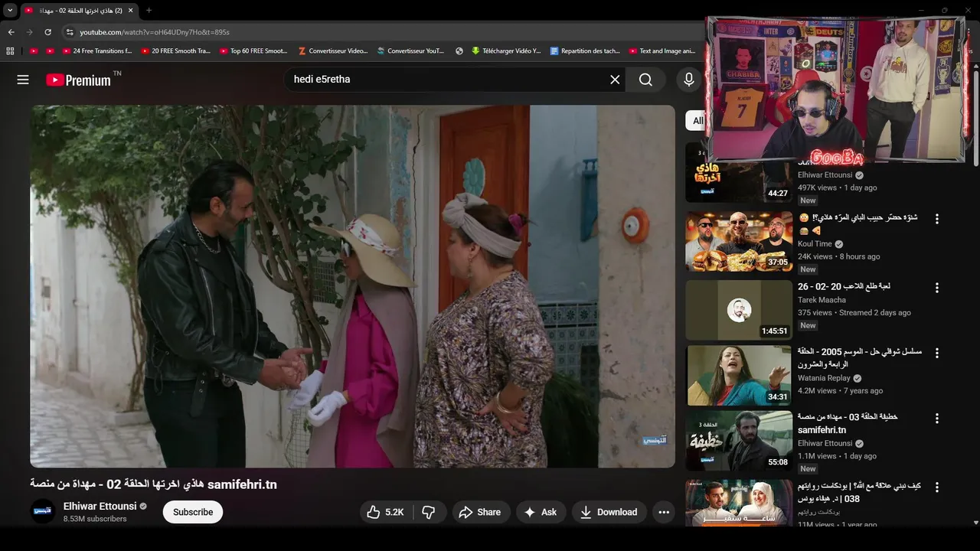This screenshot has height=551, width=980.
Task: Open the Chrome apps grid icon
Action: [10, 51]
